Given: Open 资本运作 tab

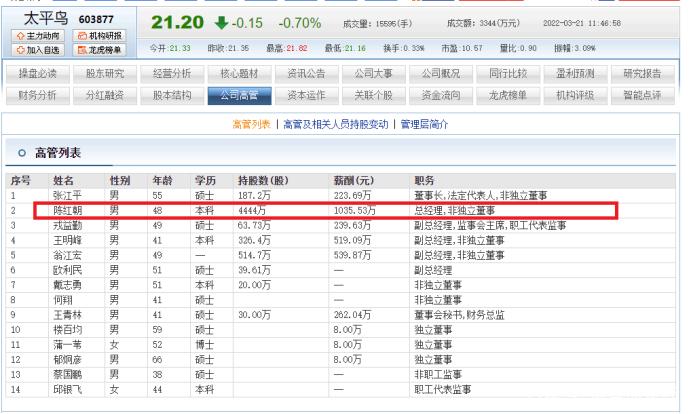Looking at the screenshot, I should (307, 95).
